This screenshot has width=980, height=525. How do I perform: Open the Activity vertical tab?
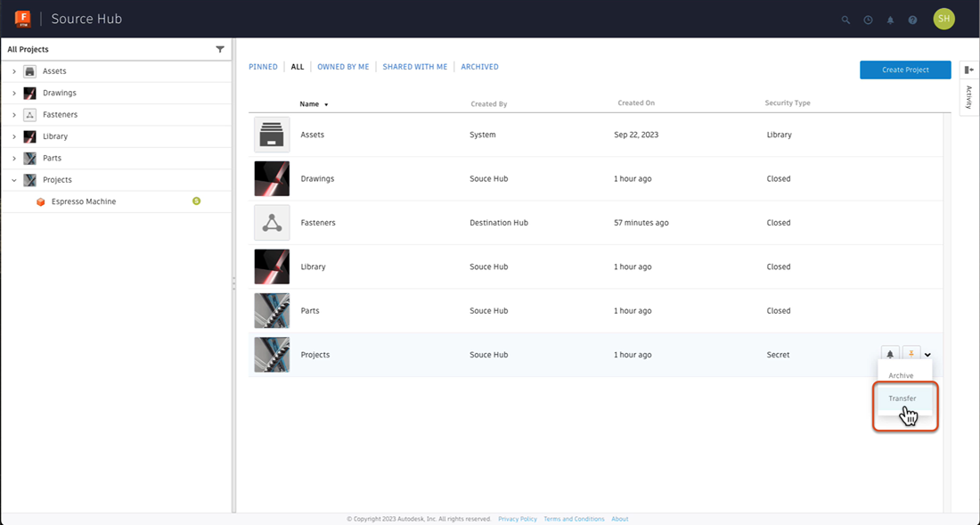(969, 97)
